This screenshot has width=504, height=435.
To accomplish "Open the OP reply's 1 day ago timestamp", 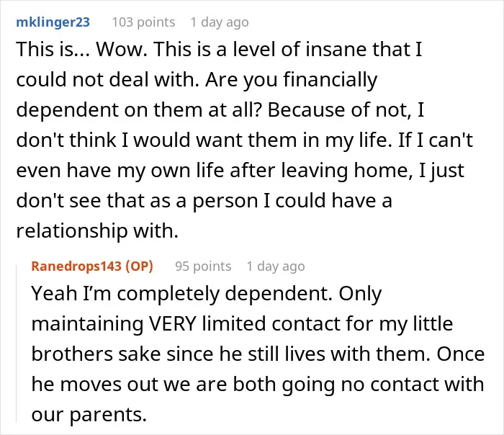I will (x=276, y=266).
